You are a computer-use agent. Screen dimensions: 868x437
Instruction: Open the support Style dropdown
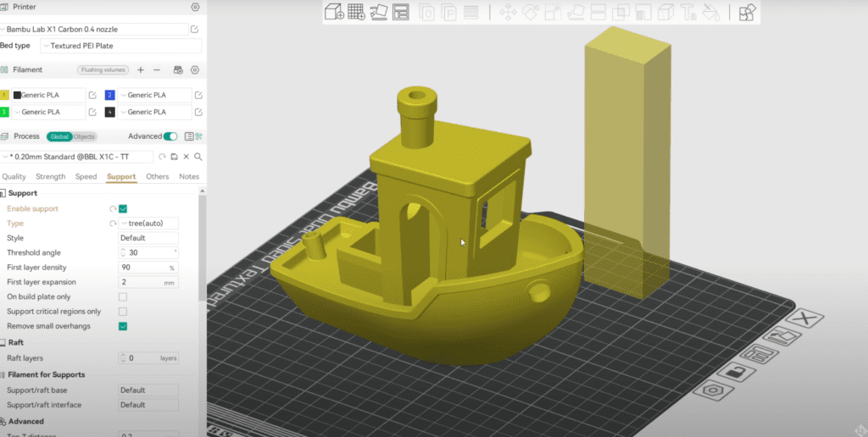[x=148, y=238]
